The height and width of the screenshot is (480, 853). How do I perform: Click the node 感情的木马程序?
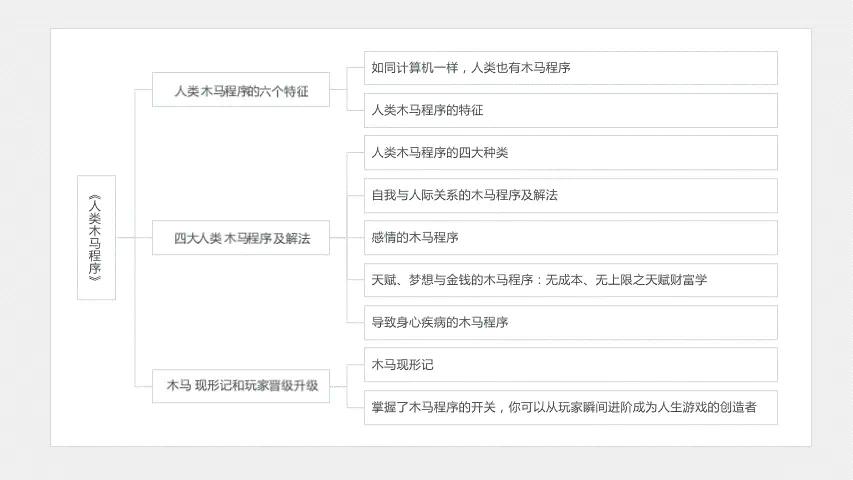click(x=571, y=238)
